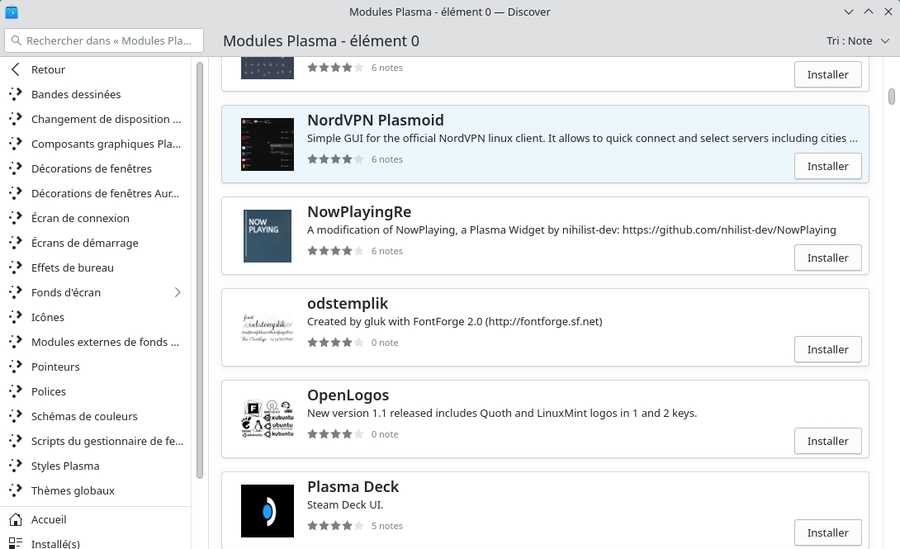Click the Plasma Deck app icon
Viewport: 900px width, 549px height.
tap(267, 511)
